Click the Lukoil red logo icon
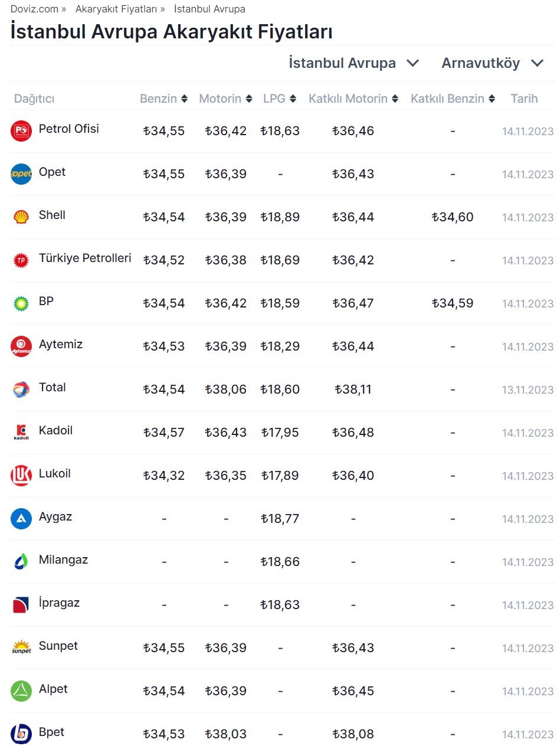Image resolution: width=560 pixels, height=746 pixels. pyautogui.click(x=21, y=476)
